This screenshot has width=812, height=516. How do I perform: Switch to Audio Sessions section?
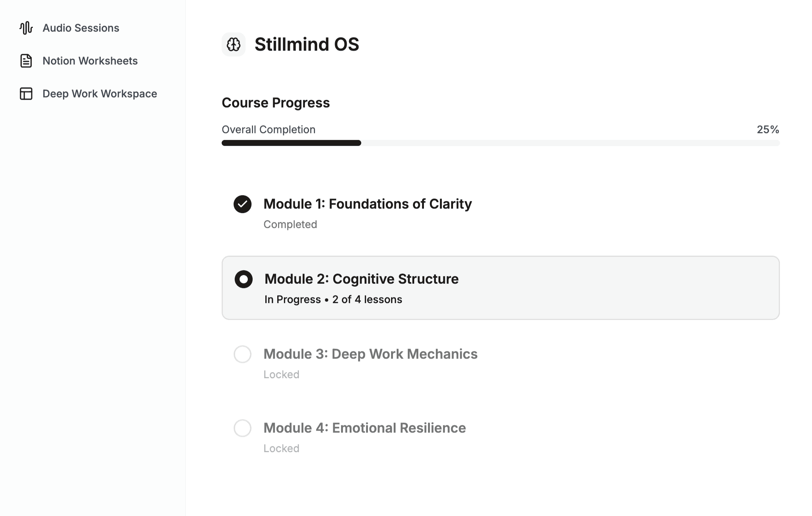pos(81,28)
